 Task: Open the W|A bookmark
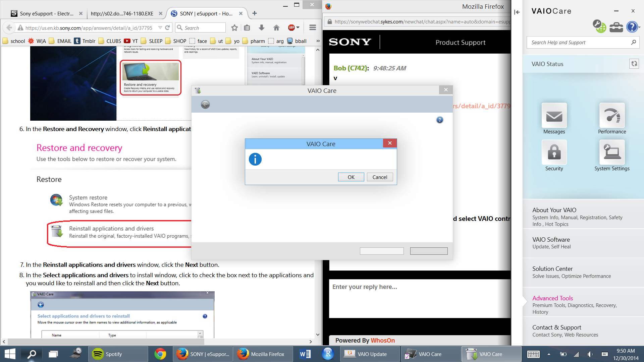click(x=37, y=41)
